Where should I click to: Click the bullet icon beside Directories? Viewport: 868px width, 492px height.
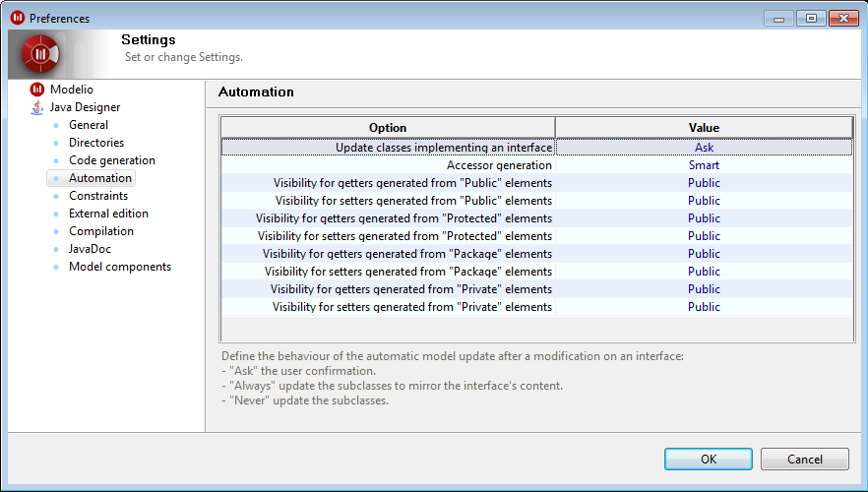[56, 144]
